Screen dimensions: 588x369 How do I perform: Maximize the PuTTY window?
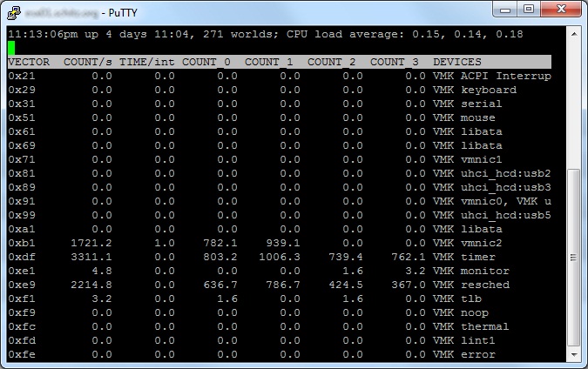[529, 9]
